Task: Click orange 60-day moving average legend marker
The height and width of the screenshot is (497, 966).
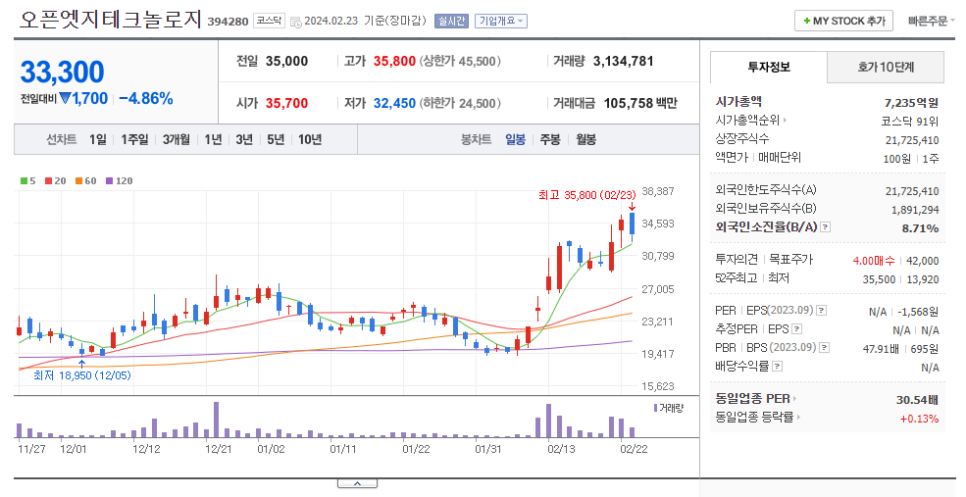Action: coord(79,181)
